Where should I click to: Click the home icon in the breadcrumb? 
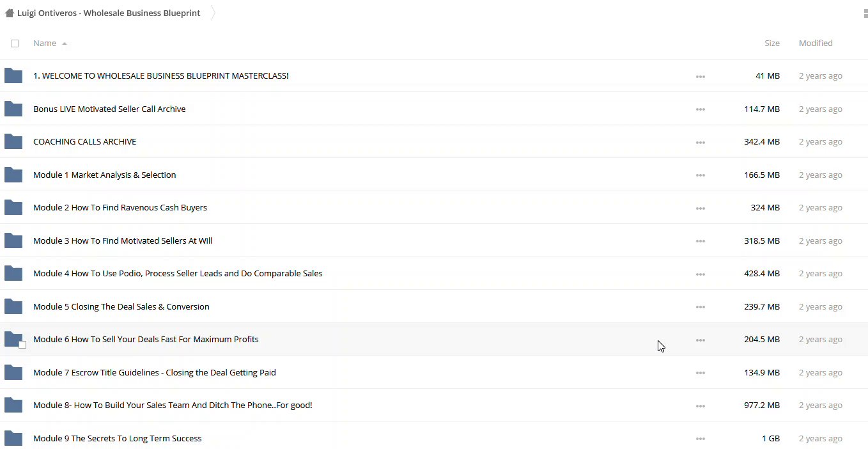[x=10, y=13]
